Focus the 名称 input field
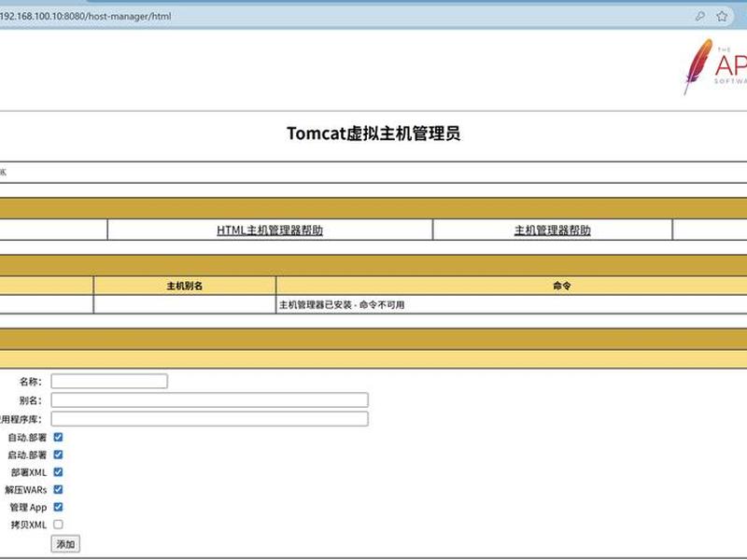The image size is (747, 560). coord(109,381)
